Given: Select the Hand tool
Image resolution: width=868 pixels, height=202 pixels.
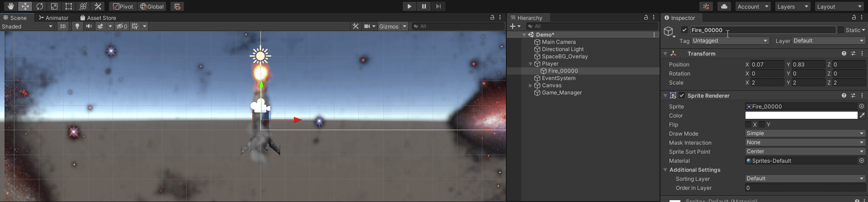Looking at the screenshot, I should 11,6.
